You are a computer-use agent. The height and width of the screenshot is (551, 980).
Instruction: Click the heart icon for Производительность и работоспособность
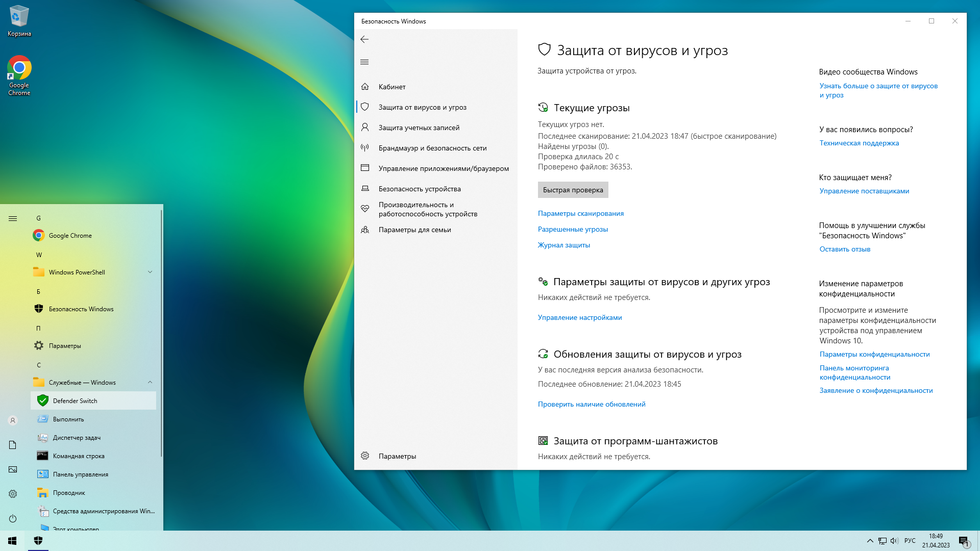(365, 209)
